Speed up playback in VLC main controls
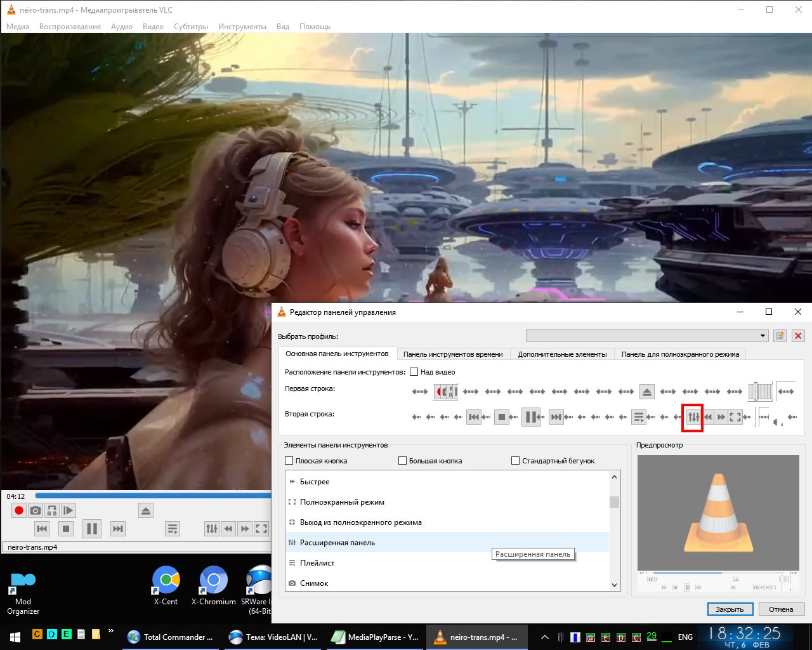 (x=245, y=529)
